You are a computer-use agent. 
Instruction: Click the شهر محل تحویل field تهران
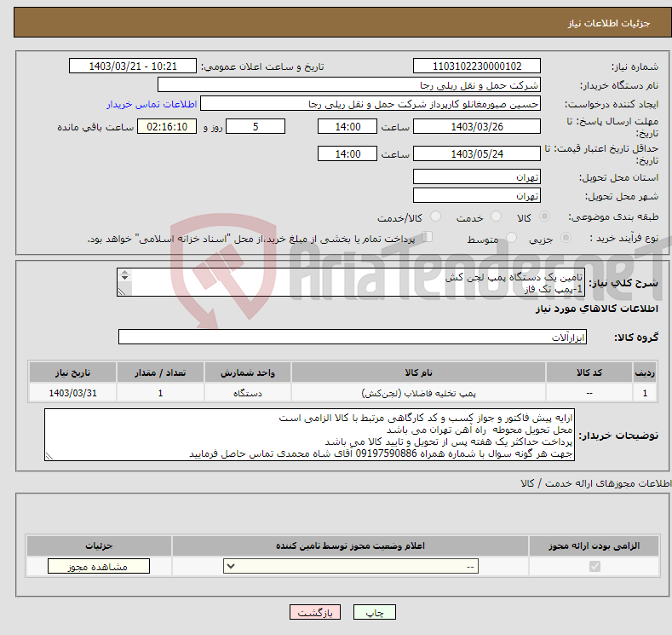(x=477, y=195)
